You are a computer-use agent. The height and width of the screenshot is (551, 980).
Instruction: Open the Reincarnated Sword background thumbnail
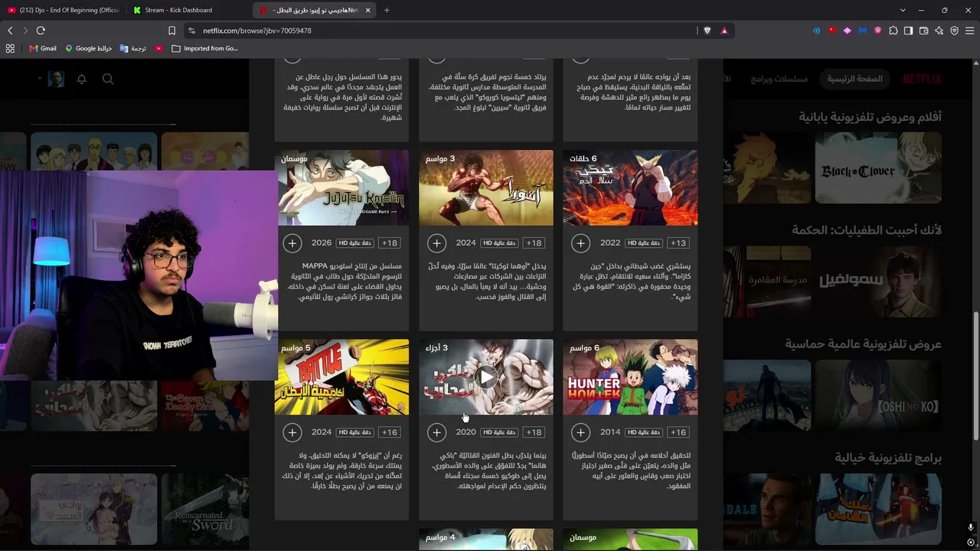click(205, 509)
